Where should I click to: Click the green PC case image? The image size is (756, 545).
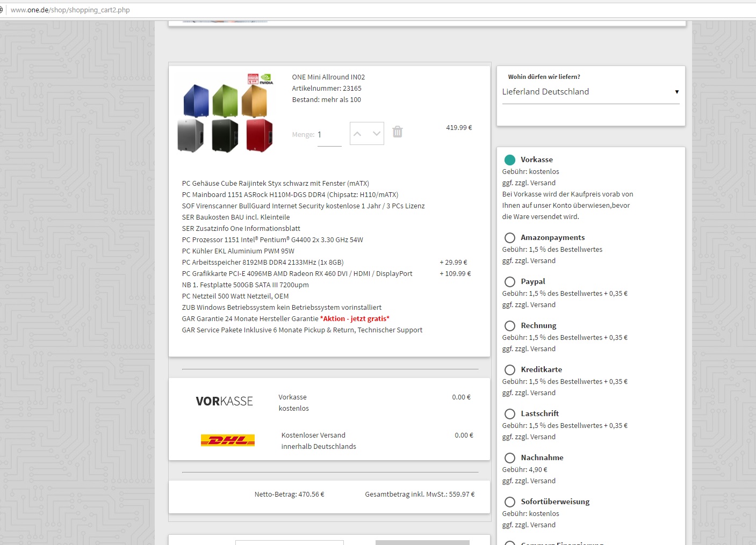point(225,101)
